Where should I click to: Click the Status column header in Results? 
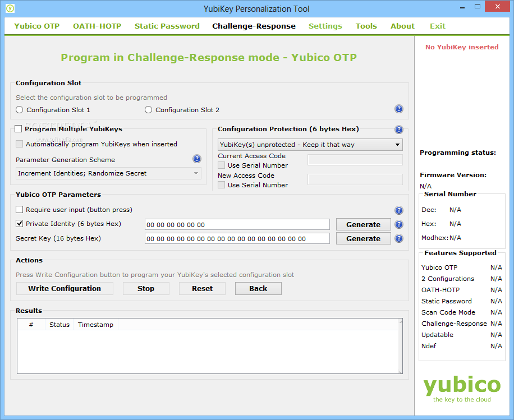[59, 325]
